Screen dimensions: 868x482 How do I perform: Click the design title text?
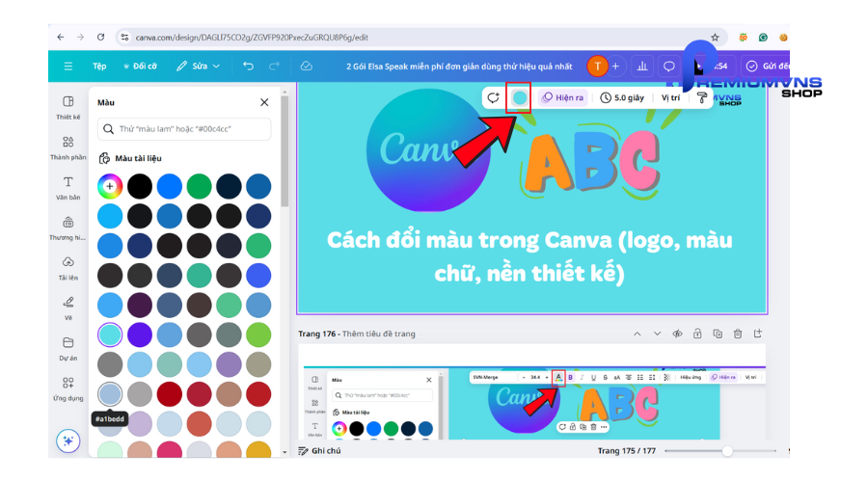459,67
